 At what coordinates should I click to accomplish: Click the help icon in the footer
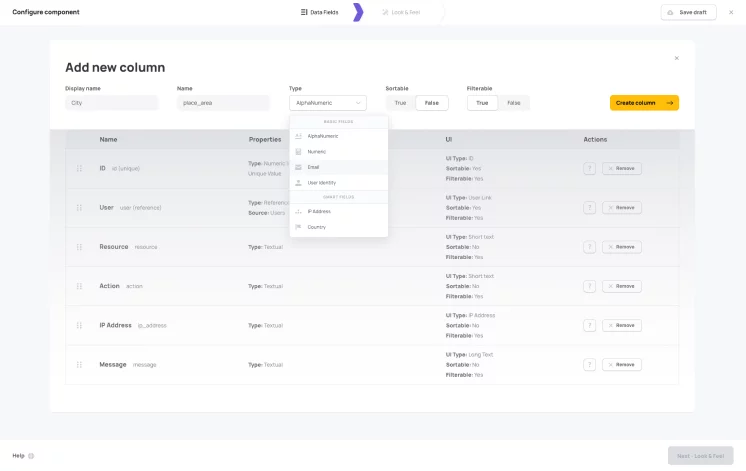31,456
